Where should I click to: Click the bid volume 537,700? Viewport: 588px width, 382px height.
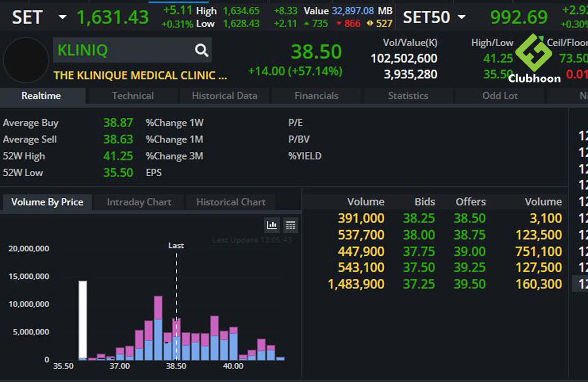click(x=361, y=235)
